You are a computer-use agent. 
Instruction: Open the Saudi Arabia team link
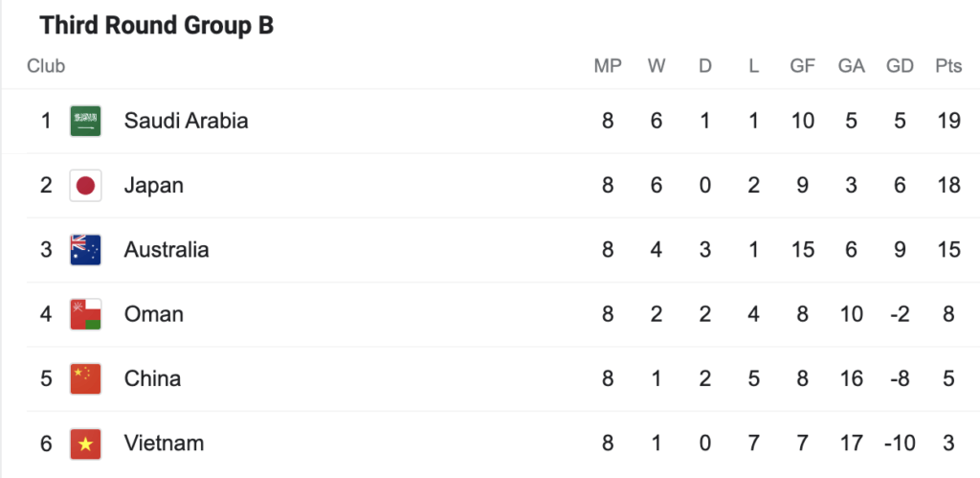(187, 121)
